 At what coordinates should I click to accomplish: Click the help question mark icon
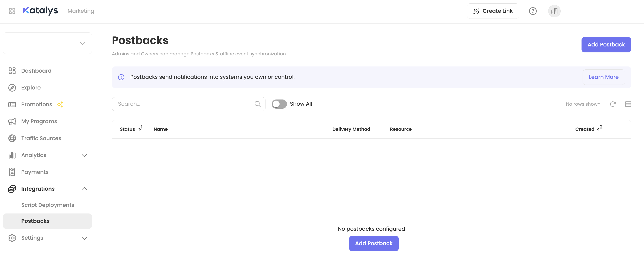tap(532, 11)
